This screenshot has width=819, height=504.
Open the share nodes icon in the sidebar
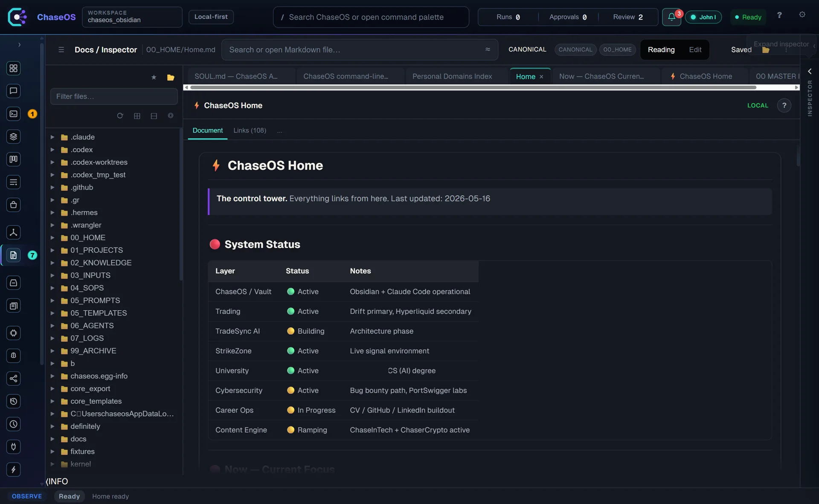13,379
